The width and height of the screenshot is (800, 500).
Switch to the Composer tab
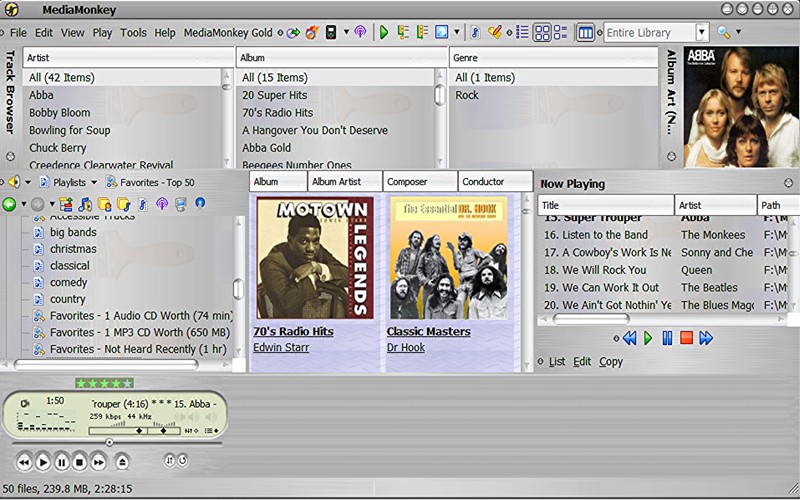[407, 182]
